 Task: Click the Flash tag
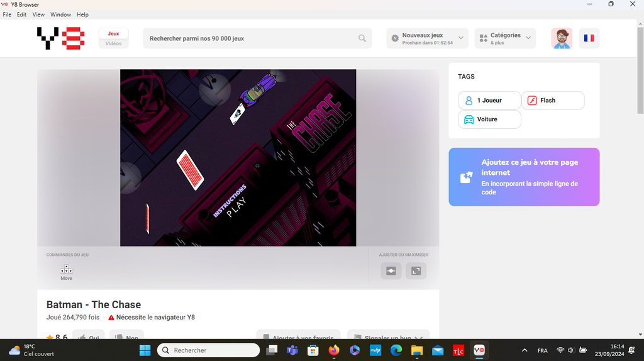pyautogui.click(x=552, y=101)
